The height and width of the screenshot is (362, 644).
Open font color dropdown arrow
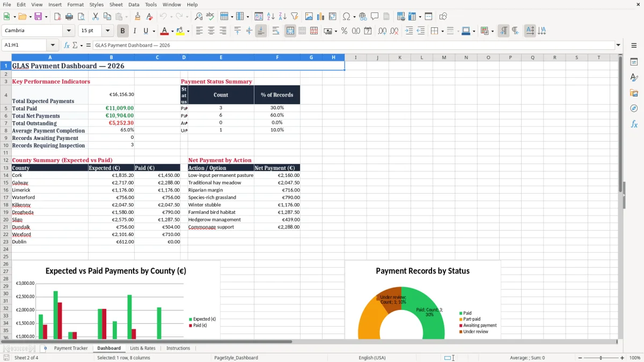[173, 31]
